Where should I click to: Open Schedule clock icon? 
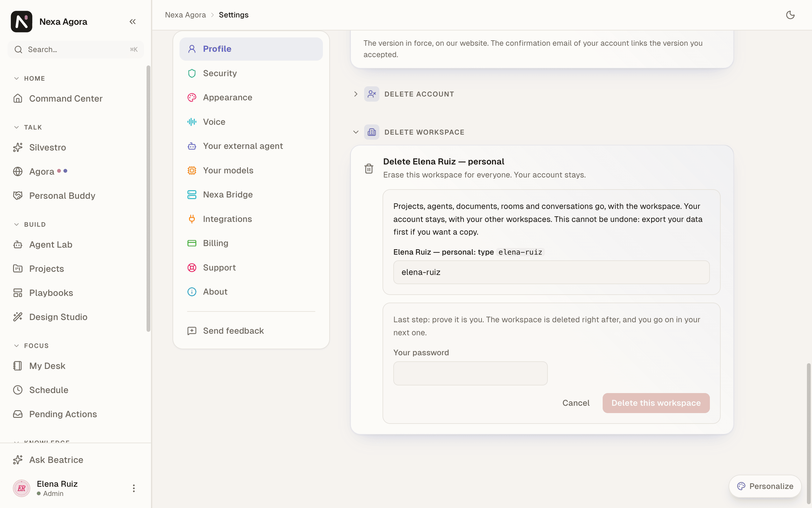pyautogui.click(x=18, y=390)
